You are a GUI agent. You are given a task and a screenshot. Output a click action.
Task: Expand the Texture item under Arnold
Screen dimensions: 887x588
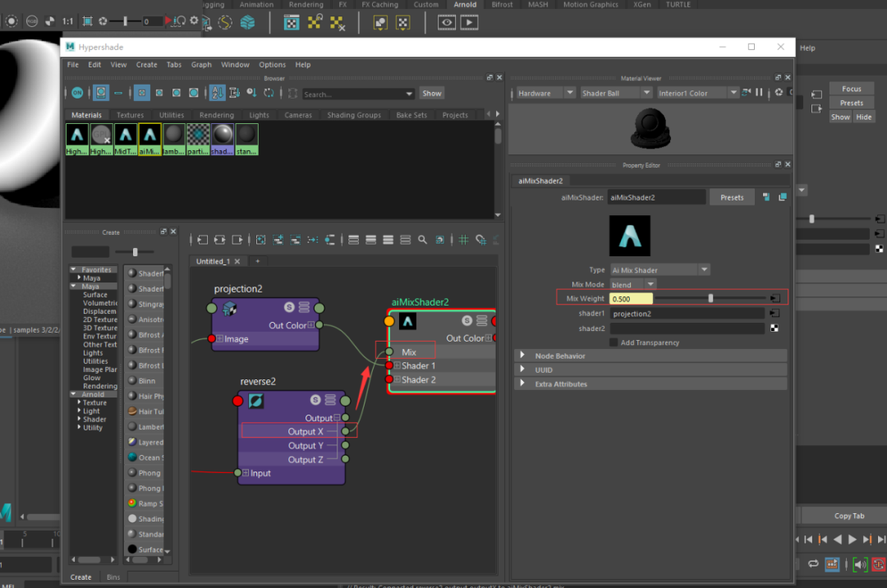coord(79,402)
